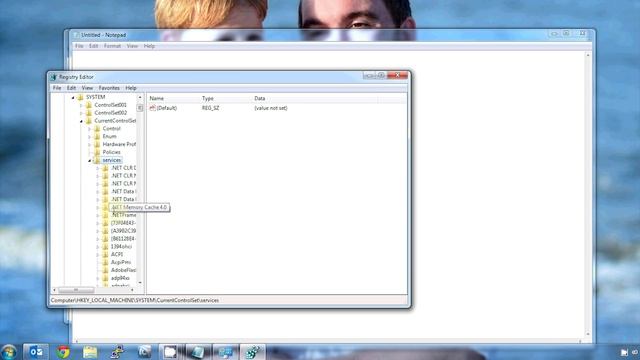Select the Hardware Prof key label
Image resolution: width=640 pixels, height=360 pixels.
pyautogui.click(x=119, y=144)
